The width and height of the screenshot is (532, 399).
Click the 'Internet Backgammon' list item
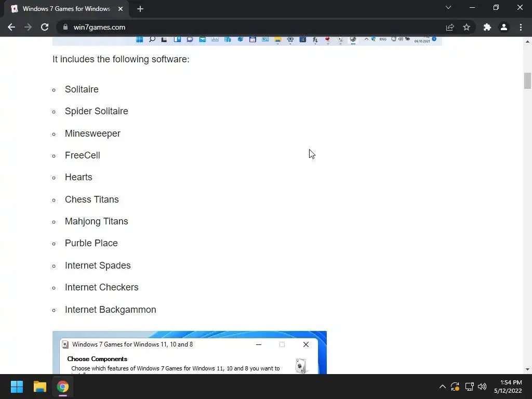point(110,310)
